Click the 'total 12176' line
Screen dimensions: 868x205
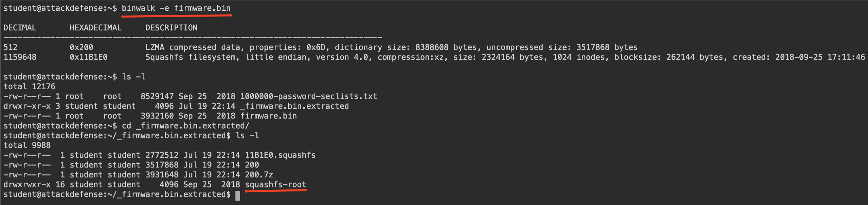click(29, 87)
